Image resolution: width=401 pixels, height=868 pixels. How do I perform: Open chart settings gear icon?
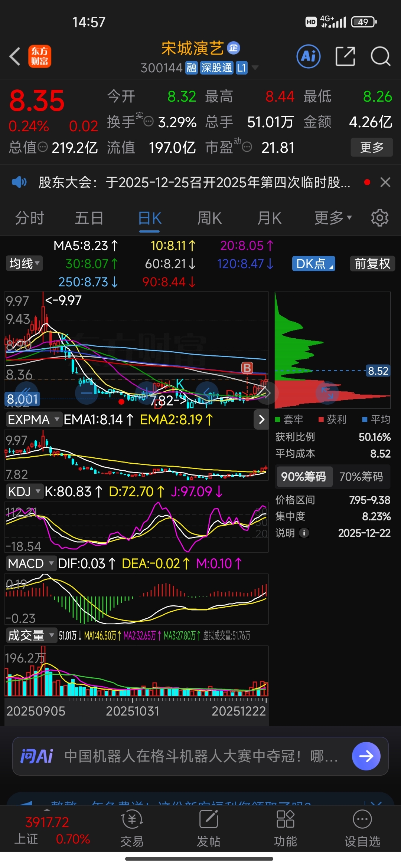pyautogui.click(x=379, y=218)
